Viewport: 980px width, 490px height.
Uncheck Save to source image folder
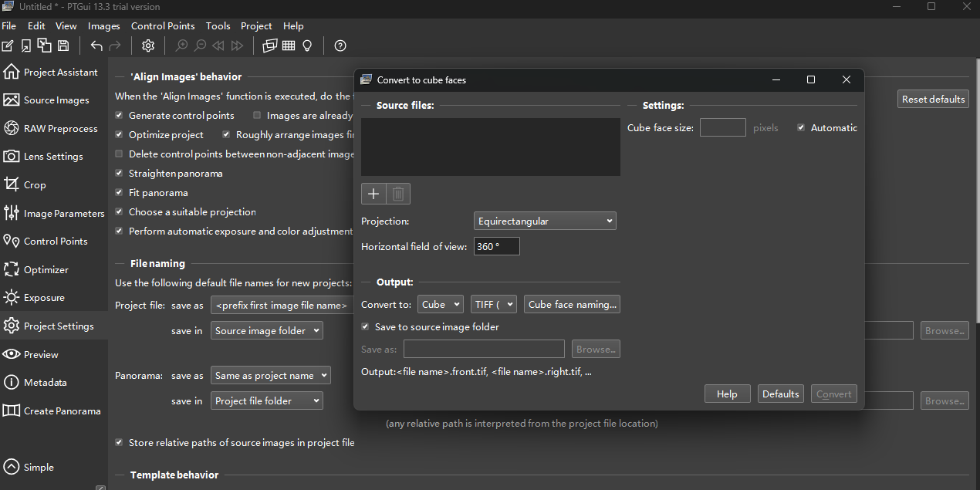pos(366,327)
